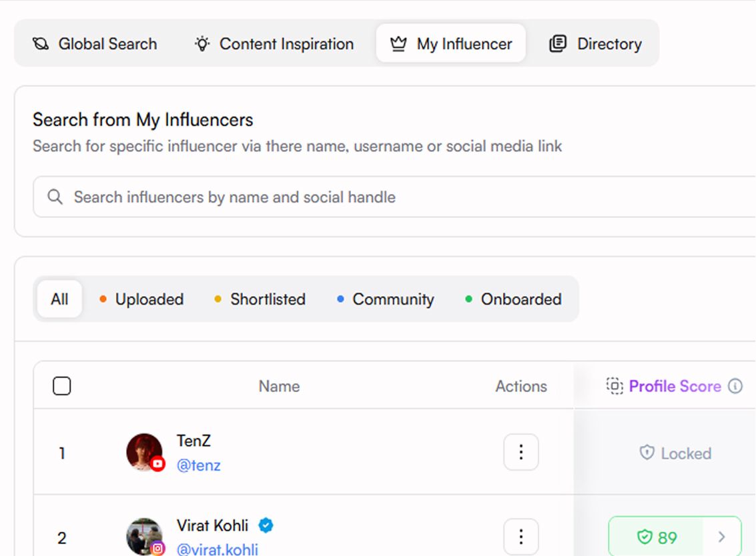Click the Name column header
This screenshot has width=756, height=556.
(x=279, y=386)
